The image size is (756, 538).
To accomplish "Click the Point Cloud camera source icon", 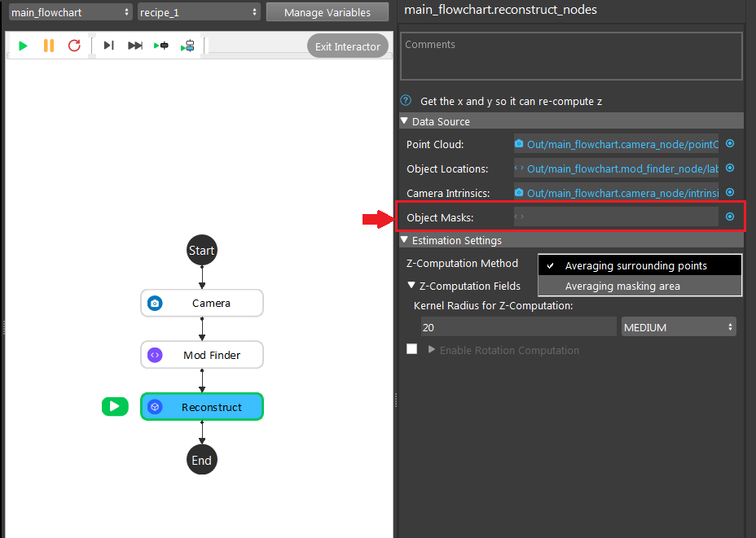I will click(519, 143).
